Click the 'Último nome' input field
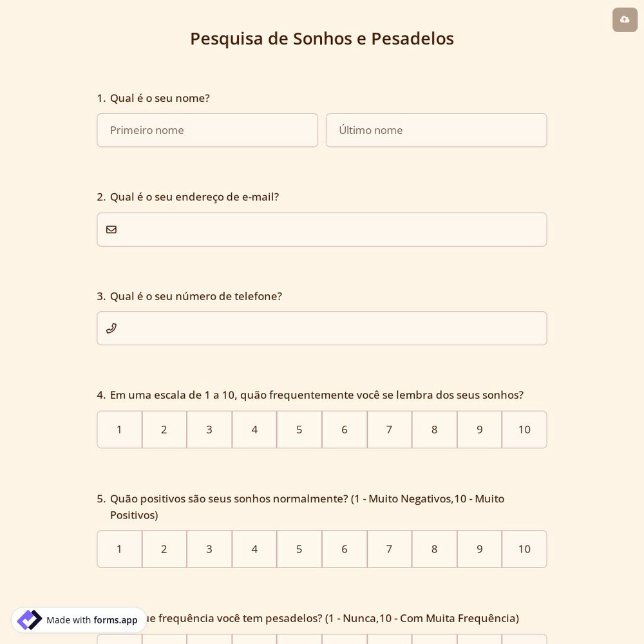This screenshot has width=644, height=644. pyautogui.click(x=437, y=130)
